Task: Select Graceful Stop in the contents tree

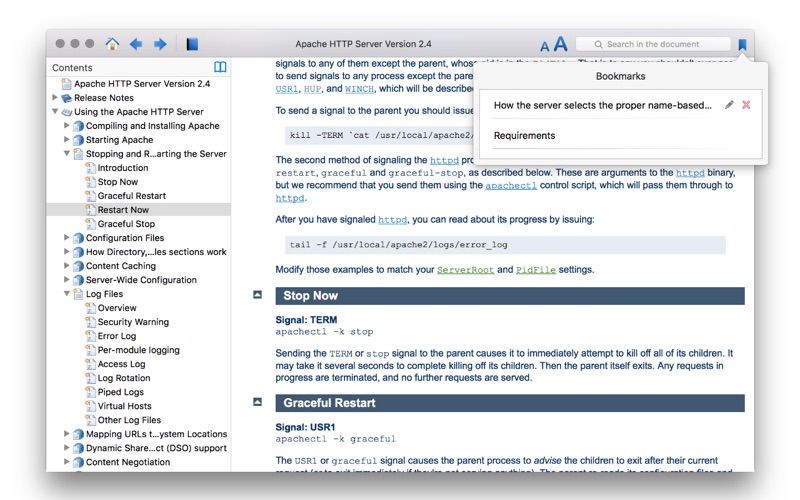Action: tap(126, 224)
